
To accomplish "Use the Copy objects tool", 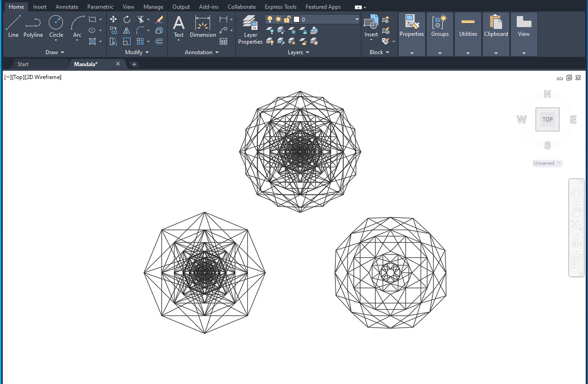I will [x=113, y=30].
